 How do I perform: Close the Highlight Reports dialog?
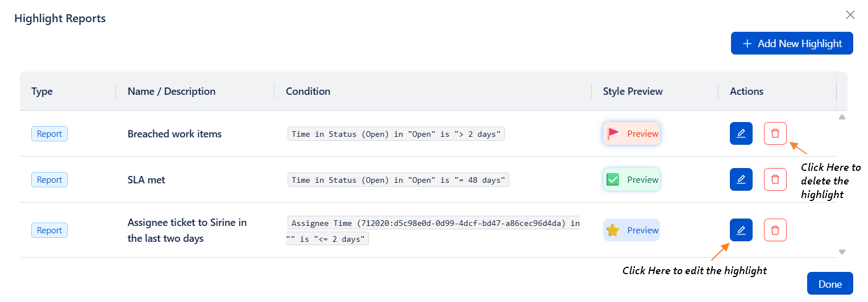point(850,15)
